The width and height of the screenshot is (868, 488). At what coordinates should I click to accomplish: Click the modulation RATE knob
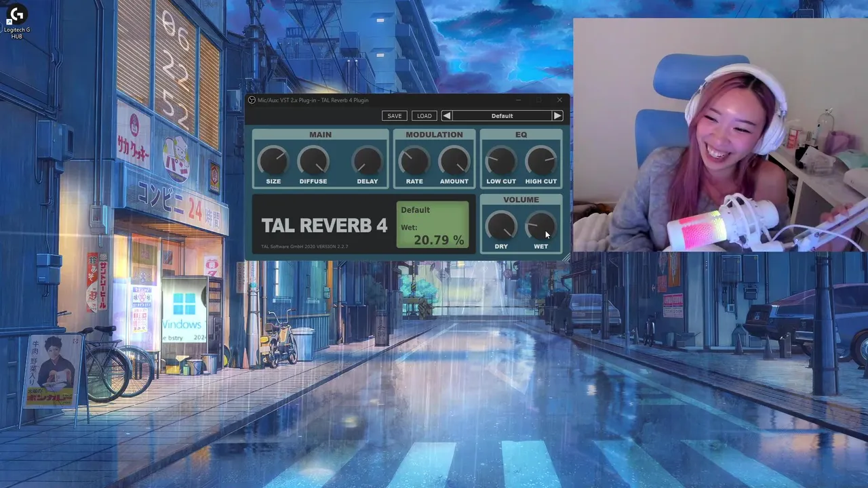click(x=414, y=161)
